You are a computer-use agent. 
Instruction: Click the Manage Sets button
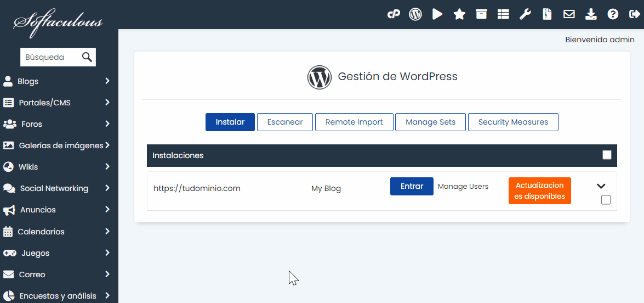(430, 122)
